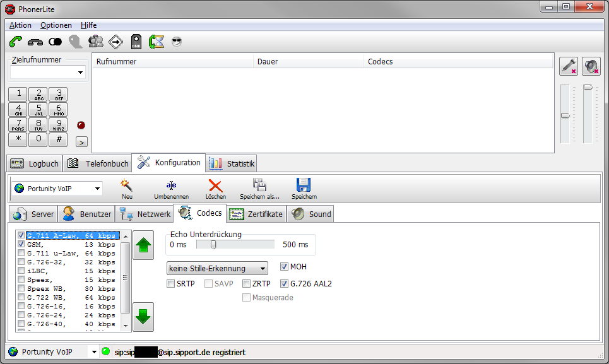The image size is (609, 364).
Task: Switch to the Netzwerk tab
Action: click(146, 214)
